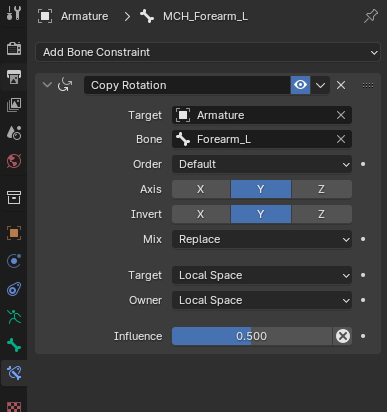The image size is (387, 412).
Task: Animate the Owner space property dot
Action: 363,300
